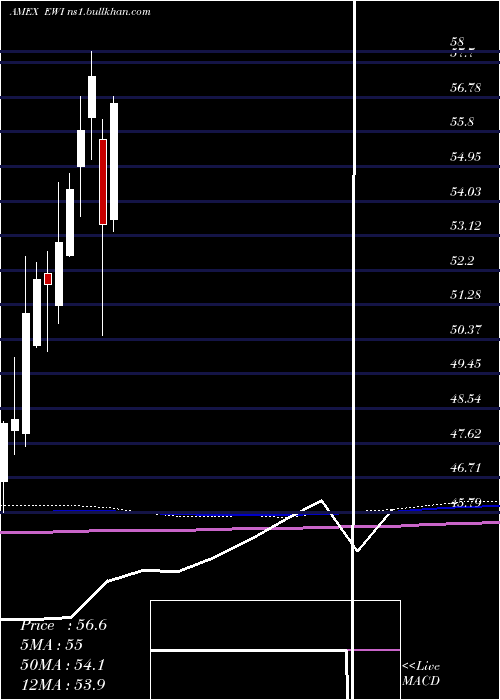Click the small red candlestick near 52
500x700 pixels.
(x=48, y=279)
